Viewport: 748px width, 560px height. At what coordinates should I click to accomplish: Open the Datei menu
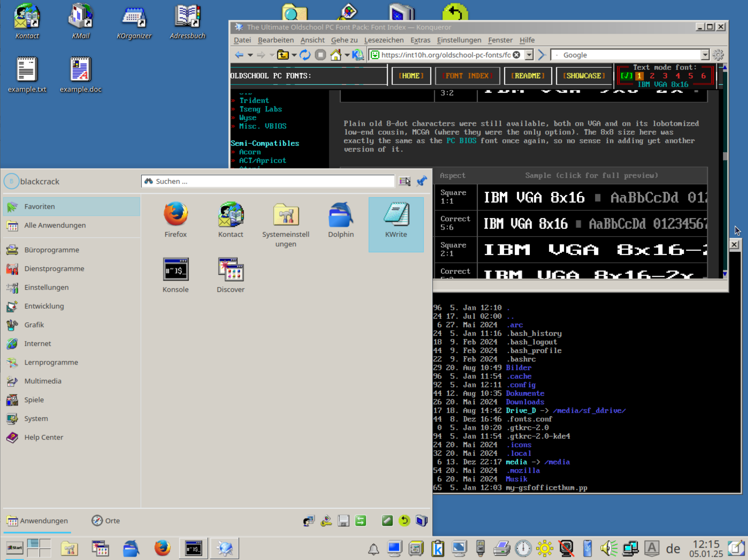coord(242,40)
